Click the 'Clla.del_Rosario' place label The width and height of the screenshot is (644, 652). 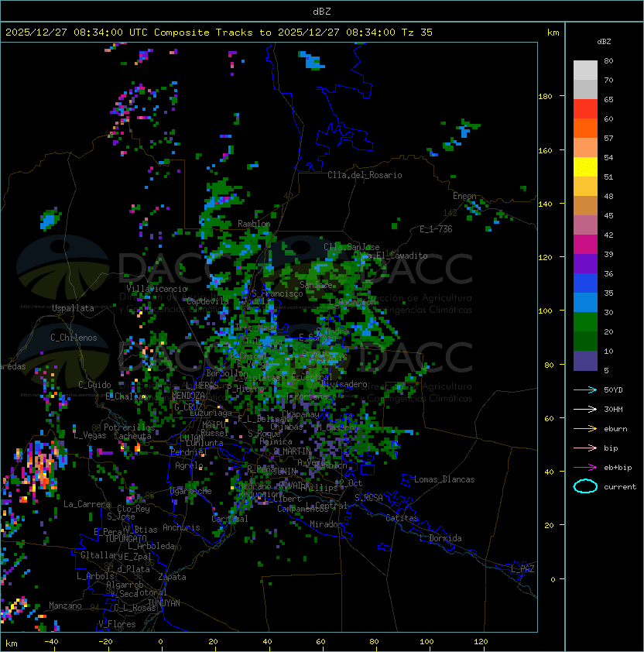point(365,175)
